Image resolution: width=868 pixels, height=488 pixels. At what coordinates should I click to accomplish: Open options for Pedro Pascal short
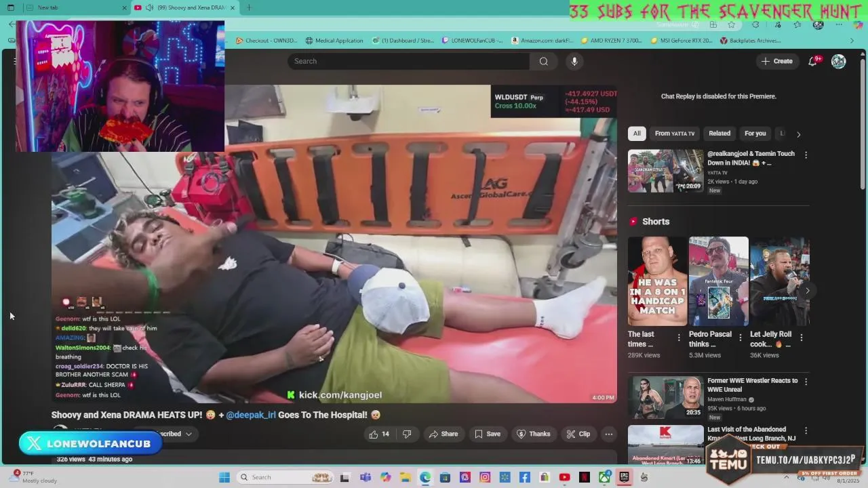740,337
